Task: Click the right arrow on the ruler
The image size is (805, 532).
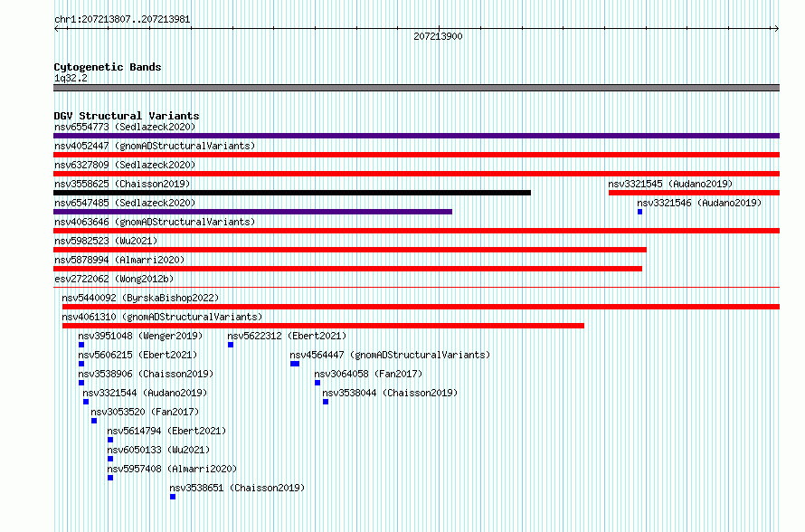Action: [x=776, y=29]
